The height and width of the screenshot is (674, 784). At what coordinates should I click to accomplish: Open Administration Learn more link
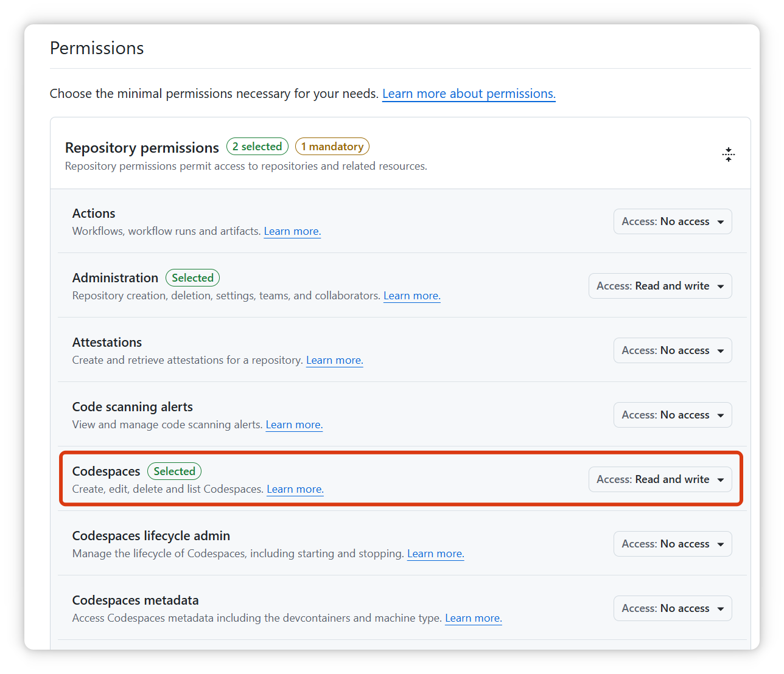click(x=411, y=296)
